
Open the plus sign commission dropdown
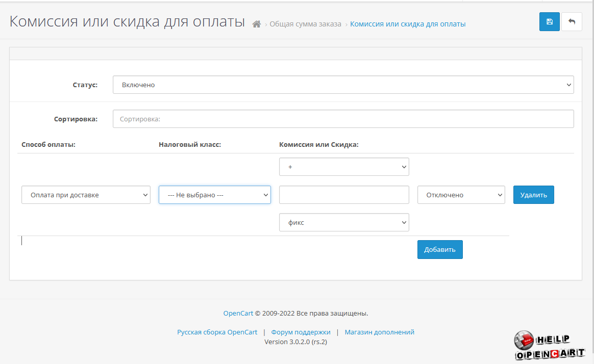click(344, 167)
